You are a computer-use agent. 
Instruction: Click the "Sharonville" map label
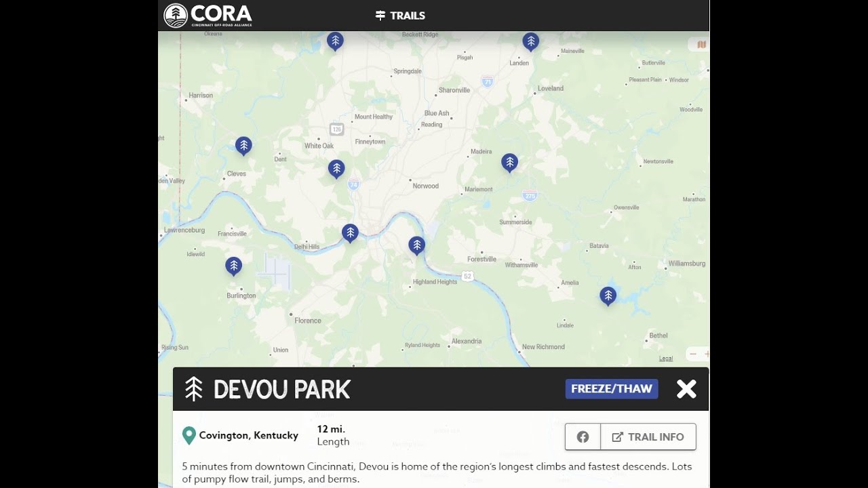click(454, 90)
